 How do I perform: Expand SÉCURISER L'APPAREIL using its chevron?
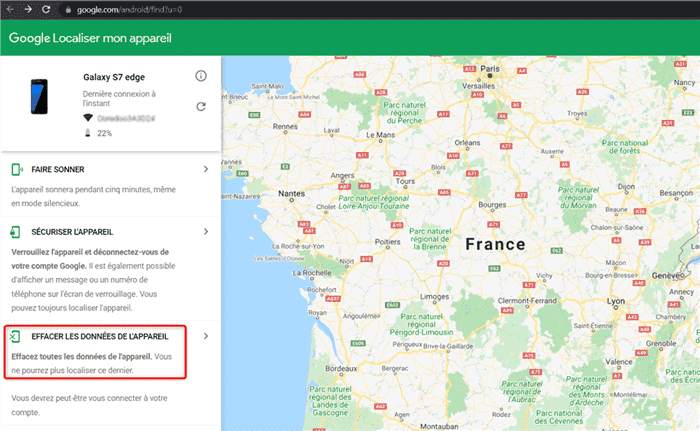pyautogui.click(x=206, y=231)
